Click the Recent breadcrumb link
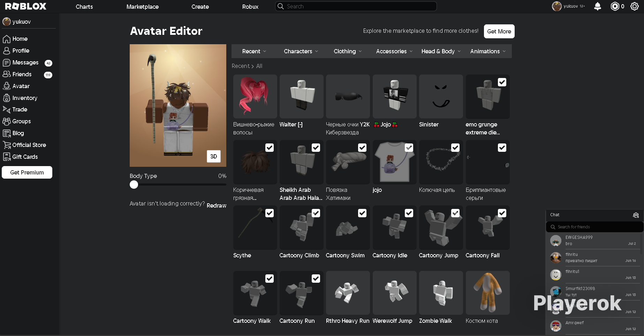Screen dimensions: 644x336 (241, 66)
